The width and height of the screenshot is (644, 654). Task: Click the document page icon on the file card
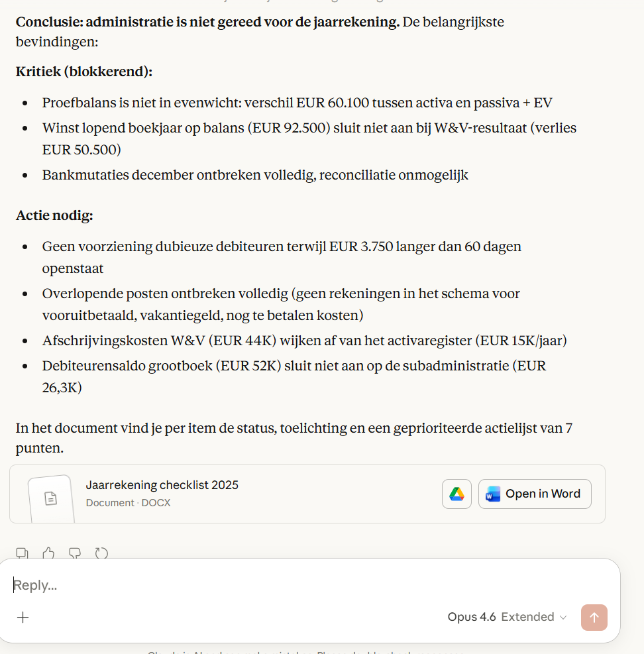51,499
